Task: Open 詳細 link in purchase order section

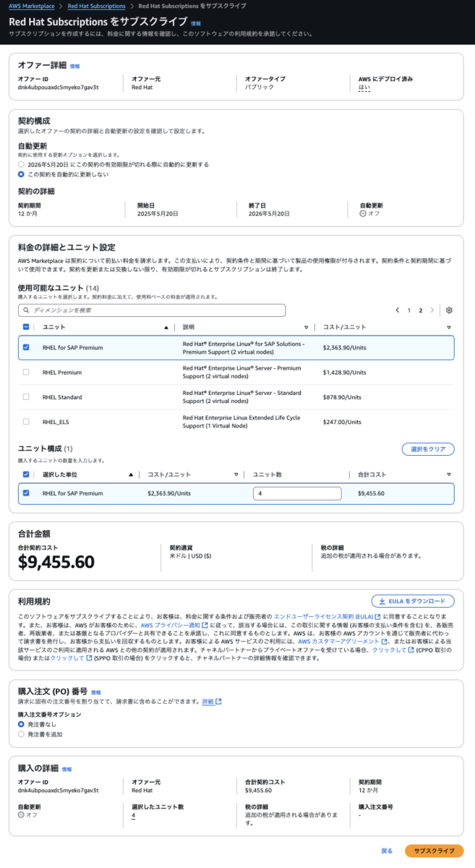Action: click(211, 702)
